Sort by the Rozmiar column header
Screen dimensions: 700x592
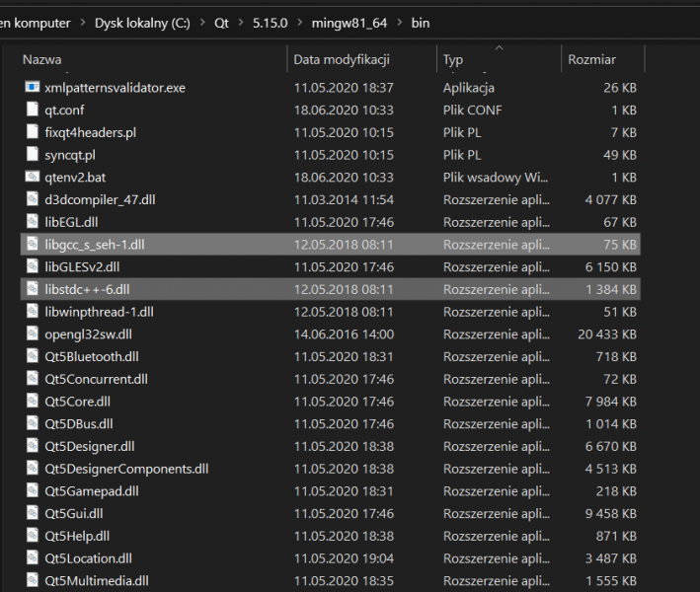(591, 60)
